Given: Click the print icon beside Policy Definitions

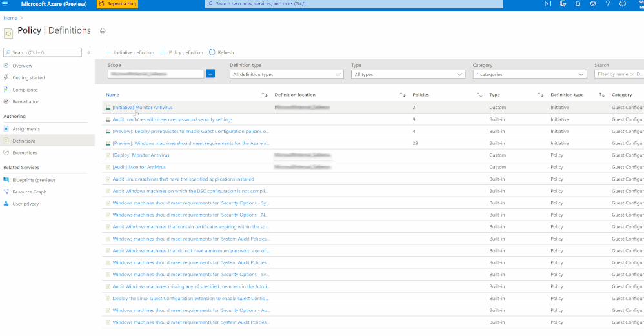Looking at the screenshot, I should [x=103, y=30].
